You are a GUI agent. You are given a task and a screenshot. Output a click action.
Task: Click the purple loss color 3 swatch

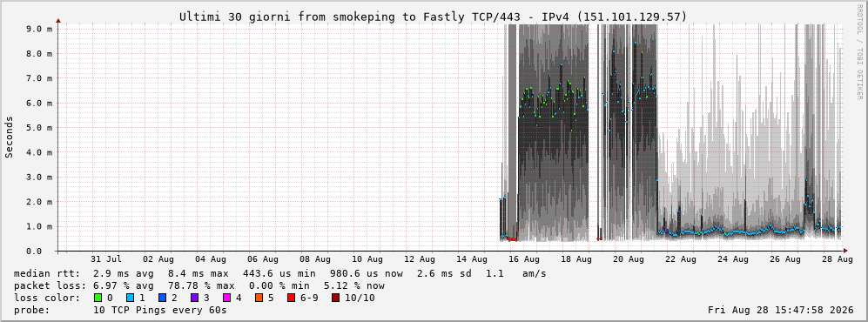click(x=194, y=299)
